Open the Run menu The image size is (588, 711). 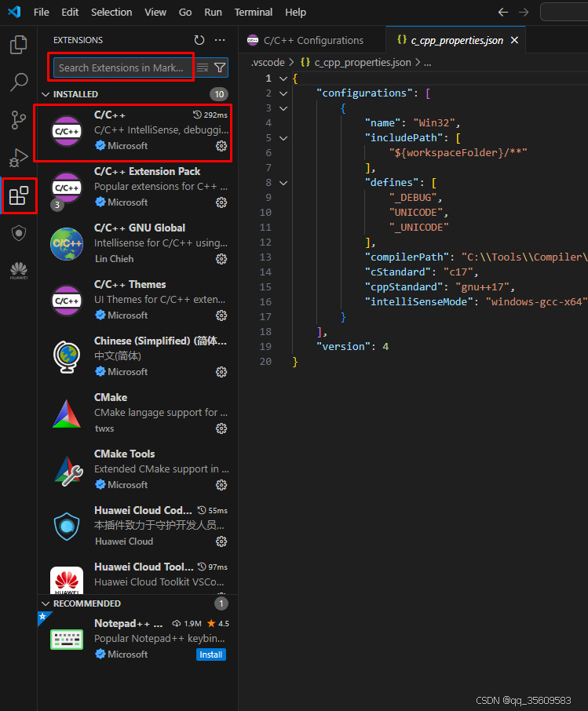[x=213, y=13]
